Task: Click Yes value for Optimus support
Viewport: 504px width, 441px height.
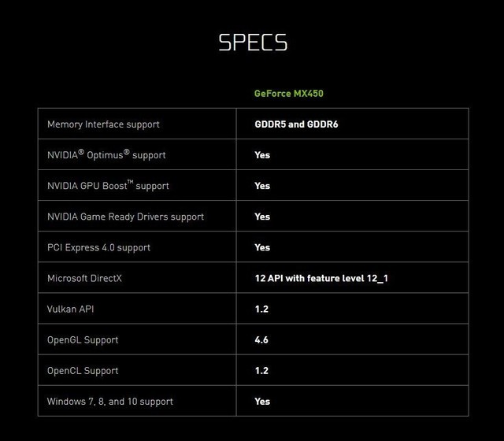Action: click(x=262, y=155)
